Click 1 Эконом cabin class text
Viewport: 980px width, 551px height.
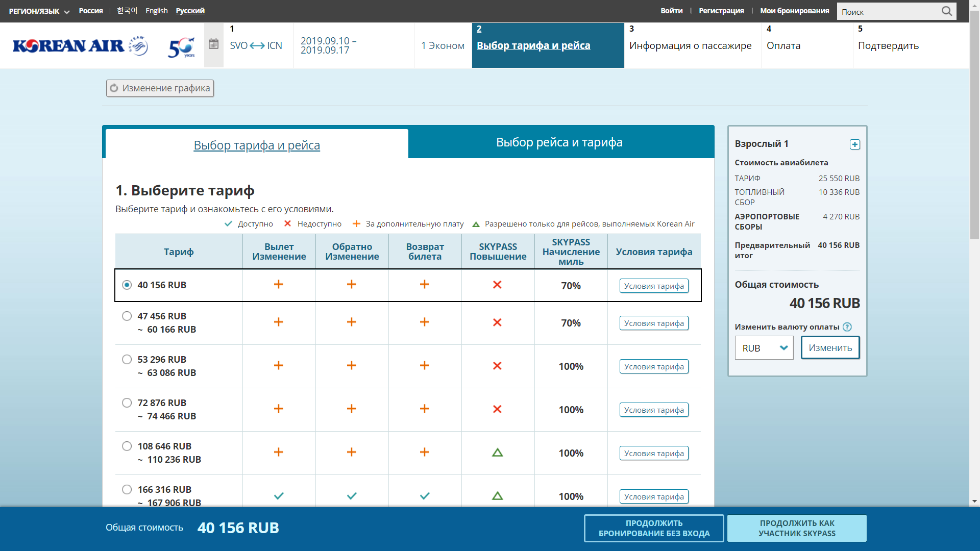pyautogui.click(x=443, y=45)
